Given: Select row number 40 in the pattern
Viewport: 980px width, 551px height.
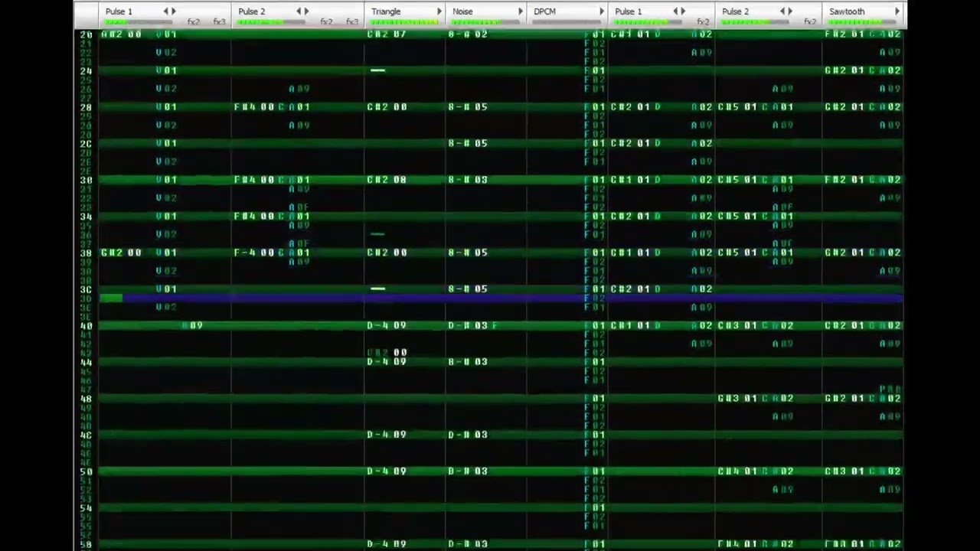Looking at the screenshot, I should [x=86, y=326].
